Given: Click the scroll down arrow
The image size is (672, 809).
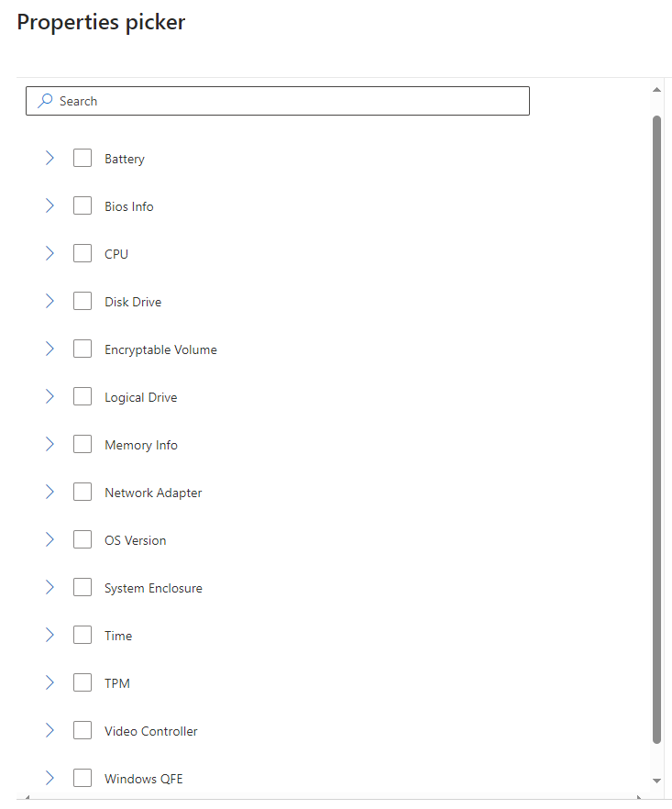Looking at the screenshot, I should 656,780.
